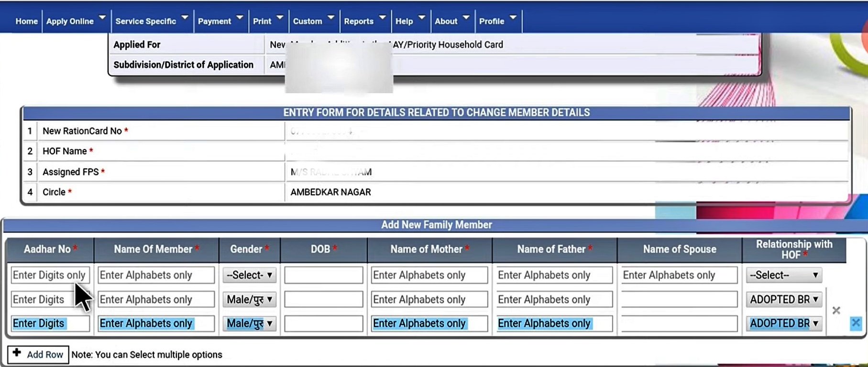
Task: Open the Service Specific menu
Action: point(152,21)
